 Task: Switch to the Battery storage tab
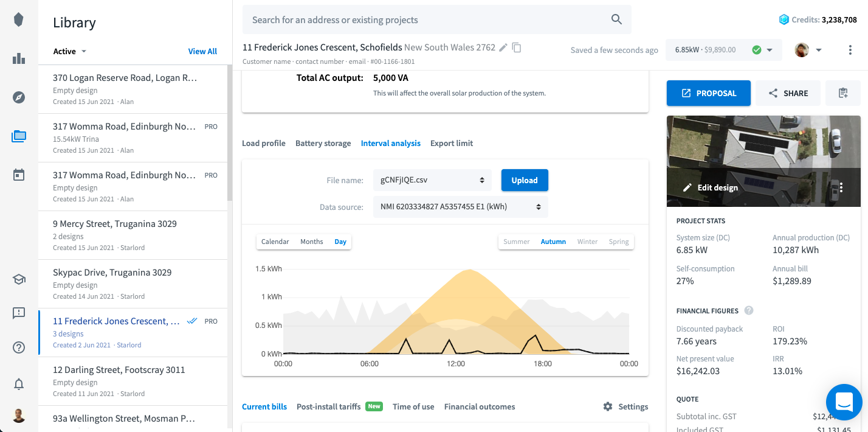323,143
